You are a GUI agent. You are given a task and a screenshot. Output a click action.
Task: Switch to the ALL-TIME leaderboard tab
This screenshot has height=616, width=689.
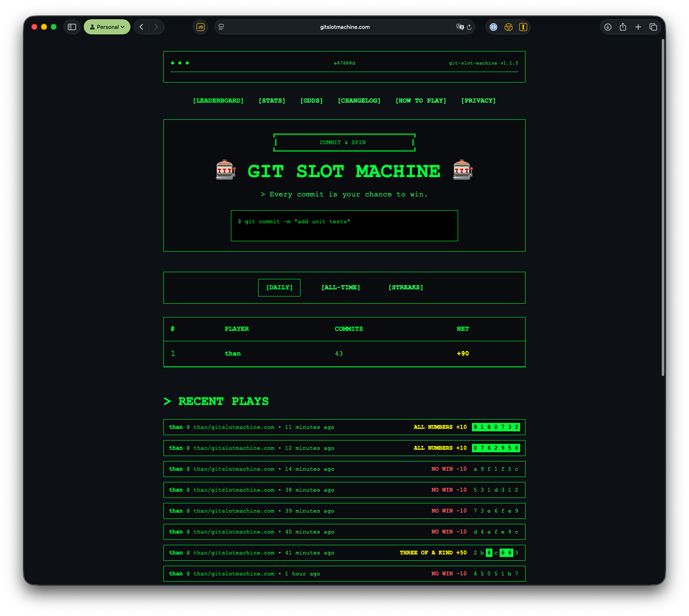pos(341,287)
